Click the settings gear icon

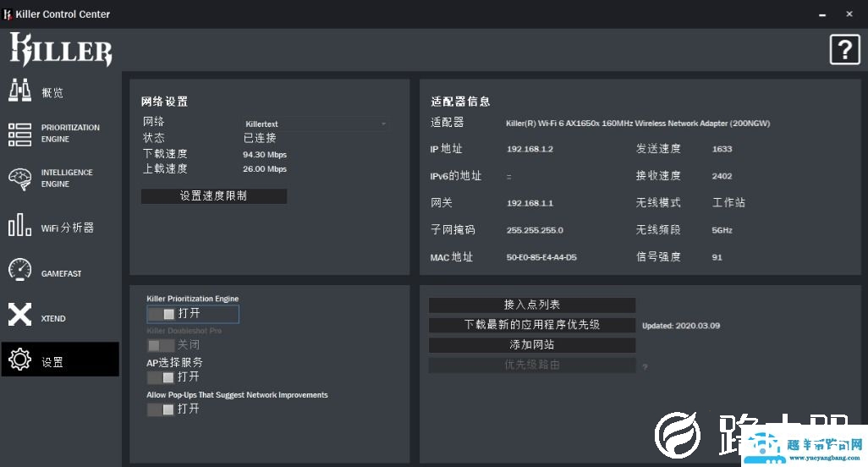[19, 359]
